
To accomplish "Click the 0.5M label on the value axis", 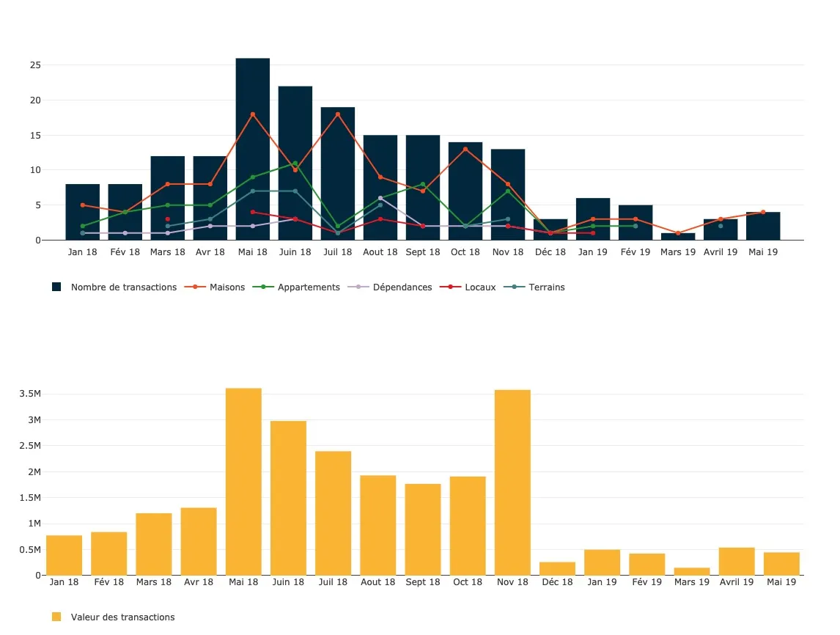I will coord(30,550).
